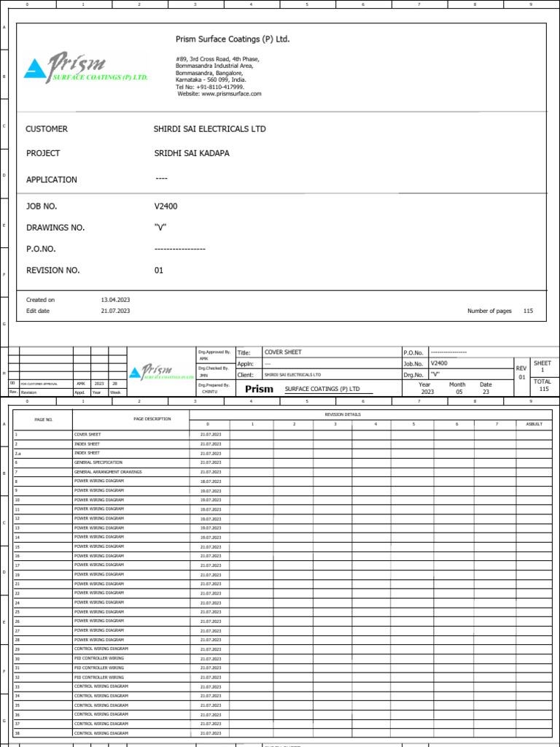Click 'POWER WIRING DIAGRAM' on page 28 row
This screenshot has height=747, width=560.
click(98, 640)
